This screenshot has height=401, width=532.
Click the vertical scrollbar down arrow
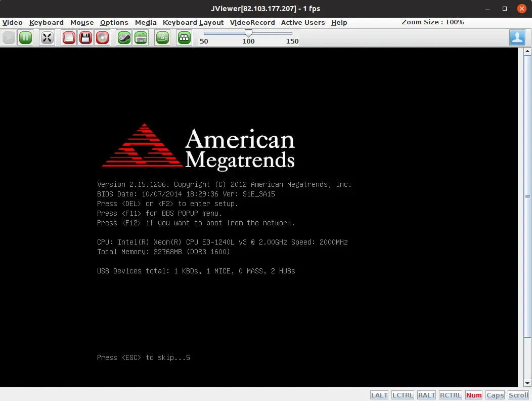tap(527, 383)
